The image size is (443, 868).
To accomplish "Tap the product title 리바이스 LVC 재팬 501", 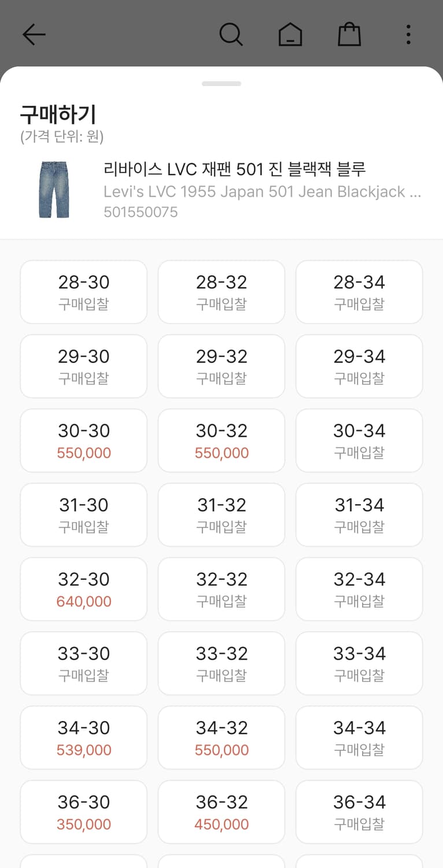I will [235, 170].
